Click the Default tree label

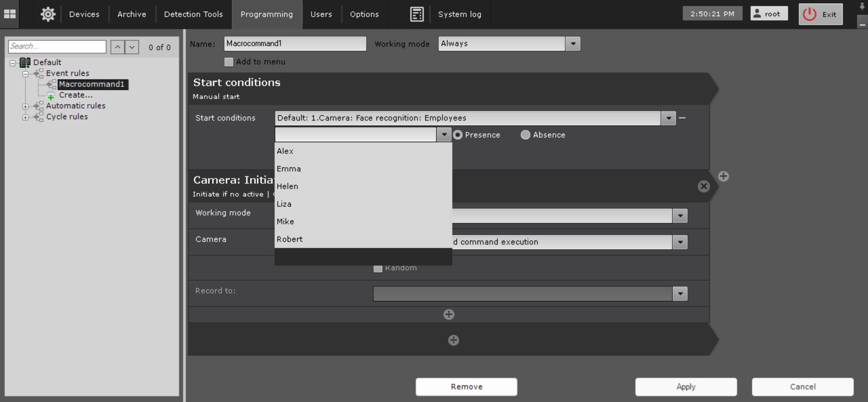47,62
